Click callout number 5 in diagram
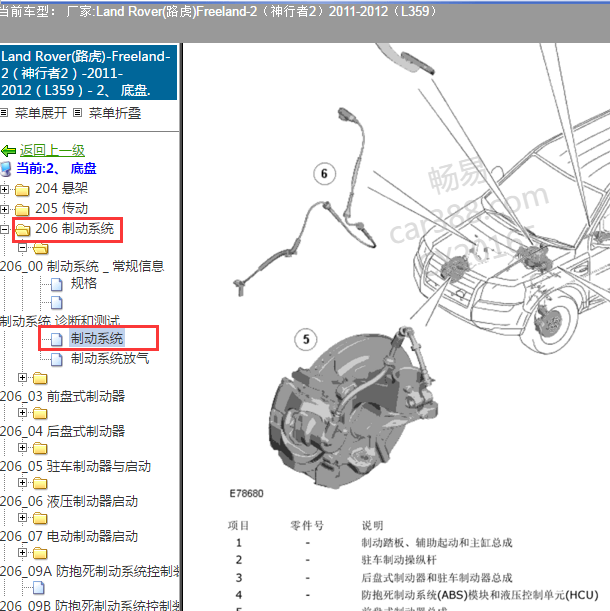Viewport: 610px width, 611px height. point(306,339)
